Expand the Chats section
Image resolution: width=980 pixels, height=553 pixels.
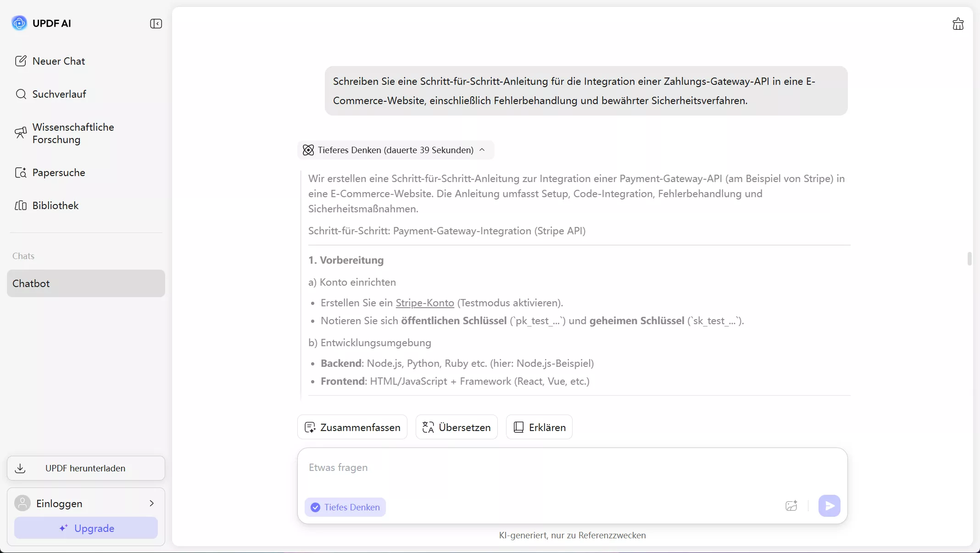23,255
